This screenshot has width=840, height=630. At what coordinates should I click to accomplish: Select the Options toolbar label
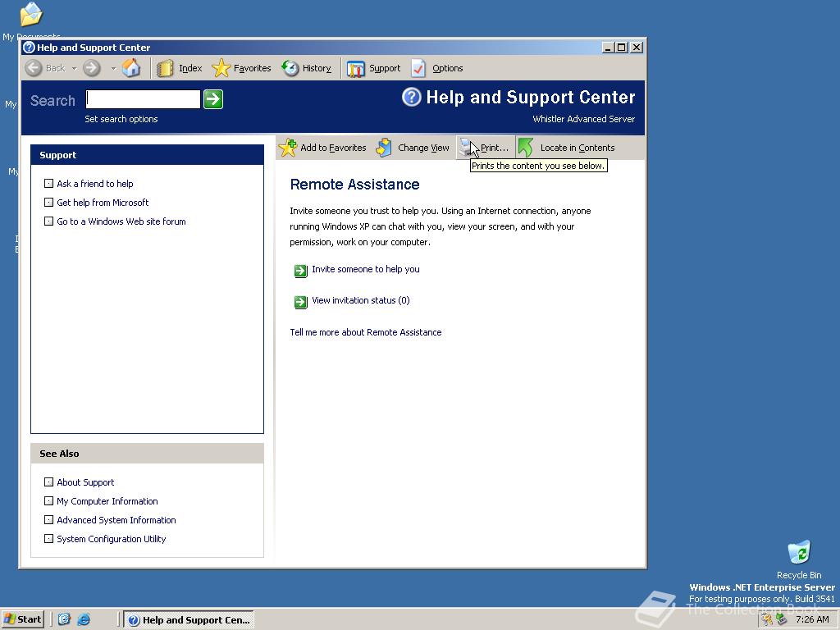(447, 68)
